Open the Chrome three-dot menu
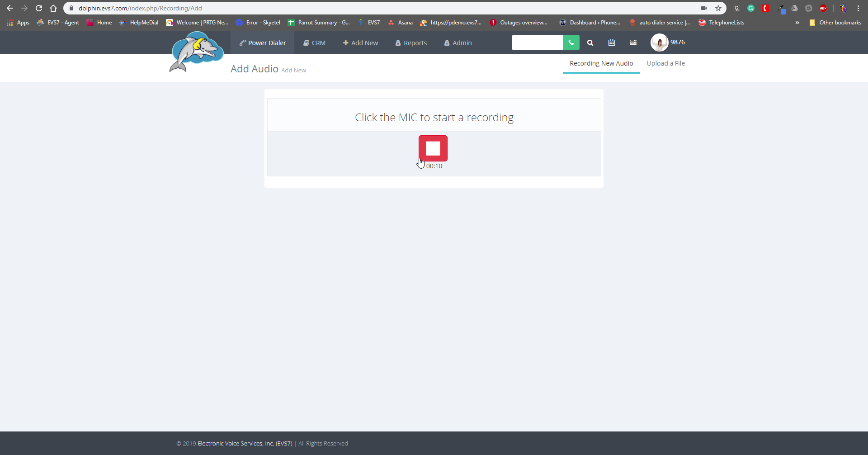 coord(858,8)
